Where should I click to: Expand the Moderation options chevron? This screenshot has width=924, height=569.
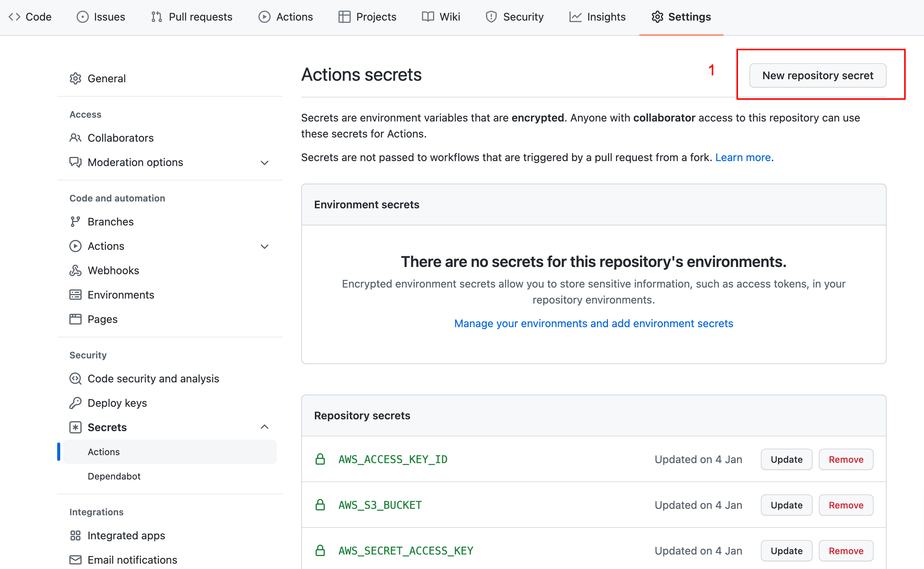(265, 163)
